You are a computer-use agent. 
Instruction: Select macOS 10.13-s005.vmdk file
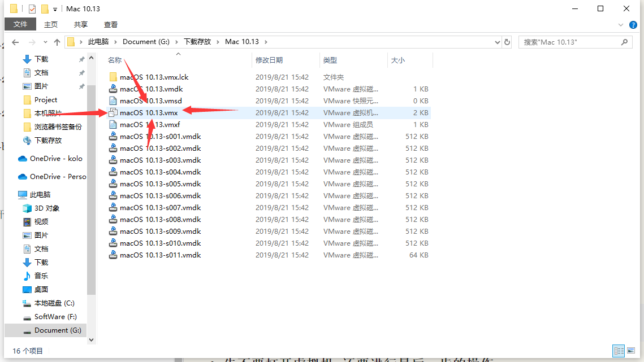tap(160, 184)
